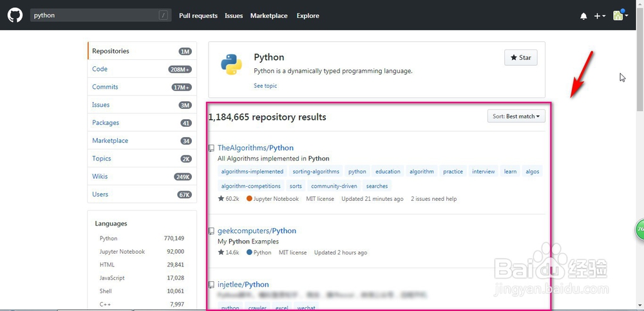
Task: Click the slash shortcut icon in search
Action: coord(164,15)
